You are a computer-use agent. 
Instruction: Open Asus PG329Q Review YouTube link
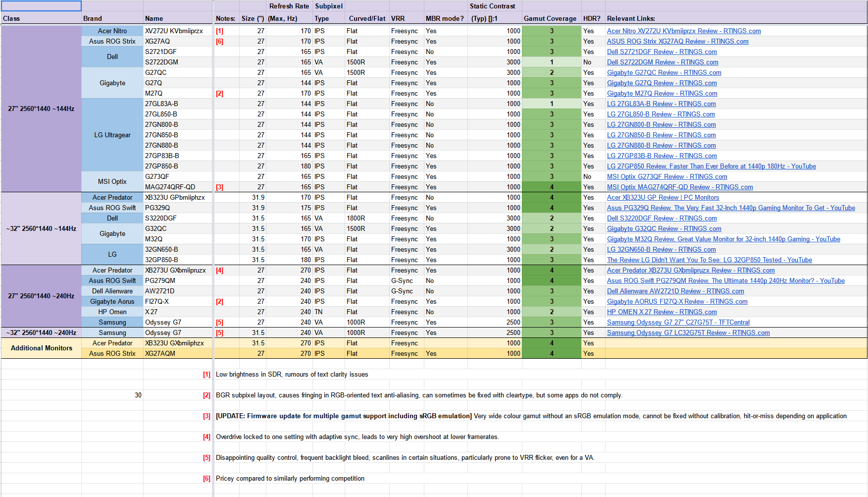pyautogui.click(x=731, y=208)
